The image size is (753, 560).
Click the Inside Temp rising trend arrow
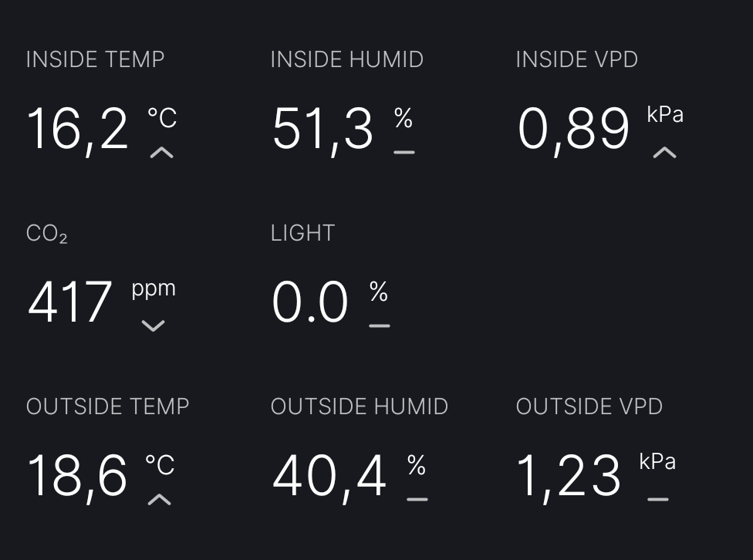click(161, 153)
